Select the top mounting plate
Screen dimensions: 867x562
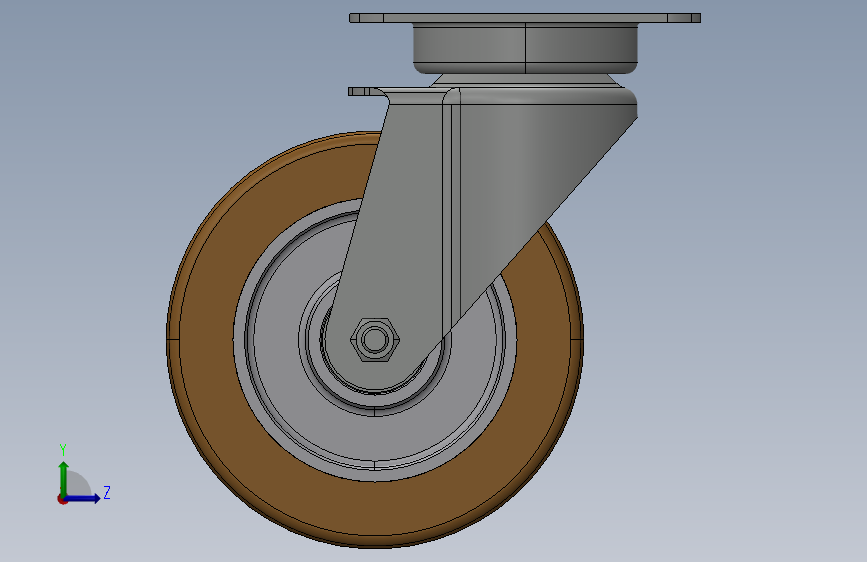coord(525,18)
